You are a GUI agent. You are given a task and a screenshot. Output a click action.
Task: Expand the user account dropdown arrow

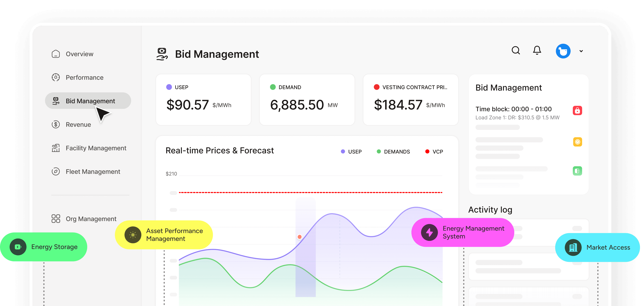(x=581, y=51)
